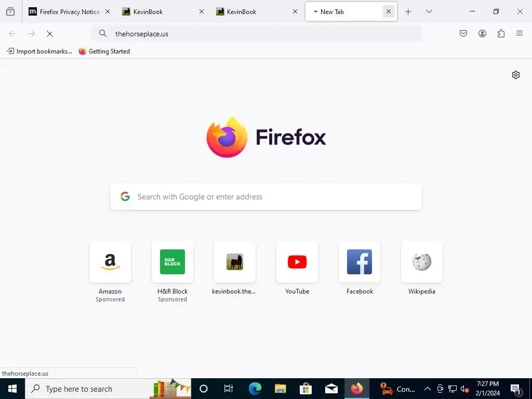The image size is (532, 399).
Task: Go forward one page
Action: point(31,34)
